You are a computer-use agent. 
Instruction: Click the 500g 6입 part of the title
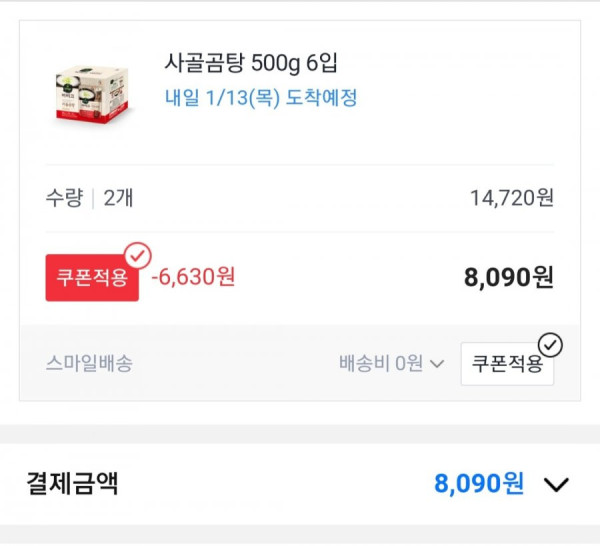(294, 63)
